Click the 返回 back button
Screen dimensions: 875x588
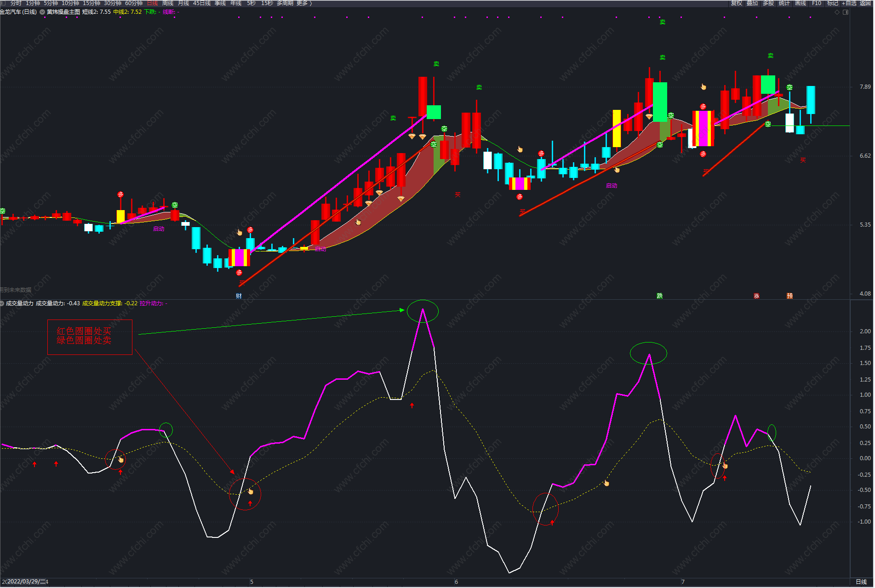tap(865, 3)
